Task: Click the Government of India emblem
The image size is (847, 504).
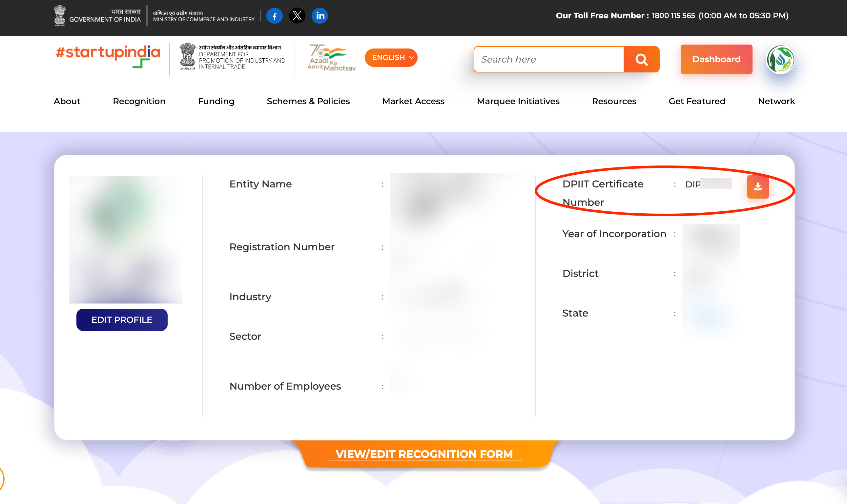Action: click(60, 16)
